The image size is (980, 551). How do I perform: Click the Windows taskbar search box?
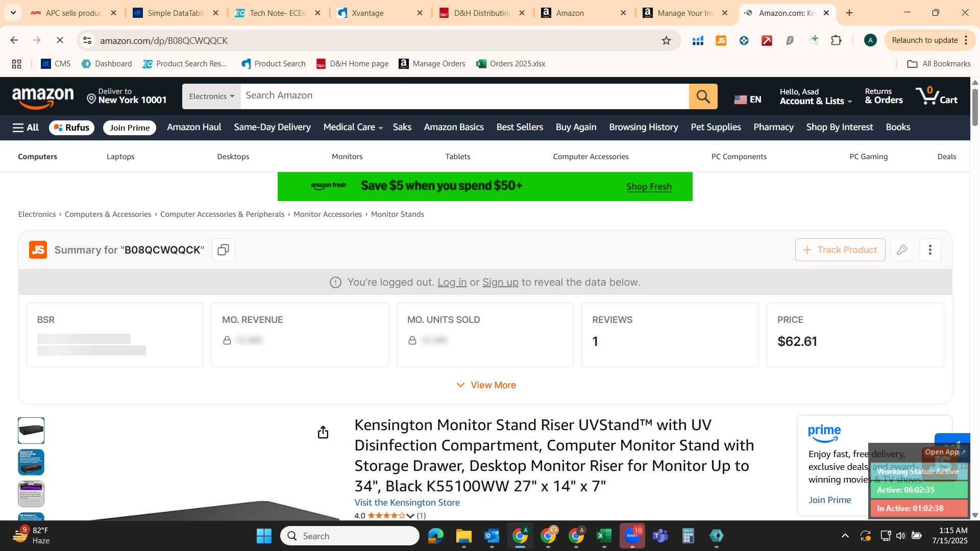(350, 536)
